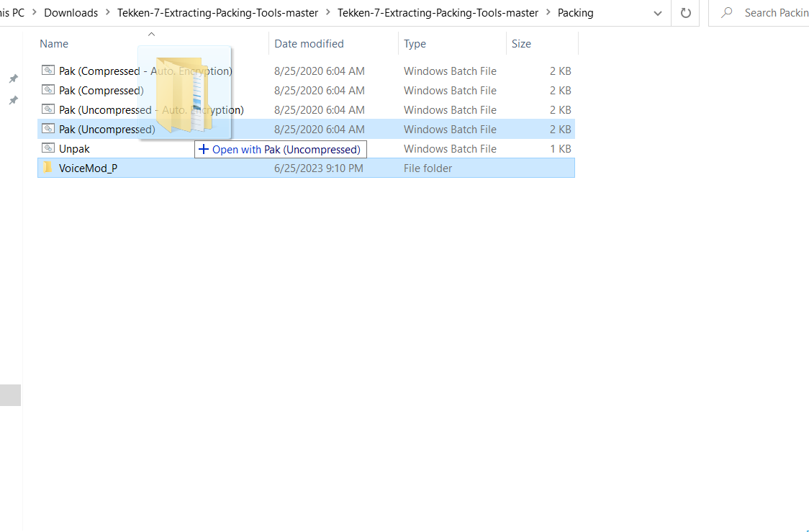Screen dimensions: 809x532
Task: Expand the chevron before Packing in the path
Action: pyautogui.click(x=548, y=12)
